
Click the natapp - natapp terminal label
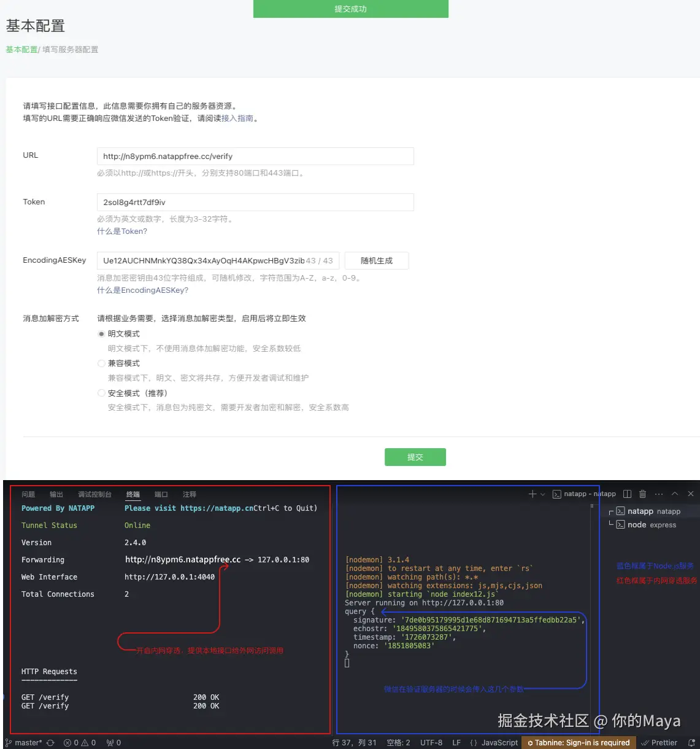pos(584,494)
